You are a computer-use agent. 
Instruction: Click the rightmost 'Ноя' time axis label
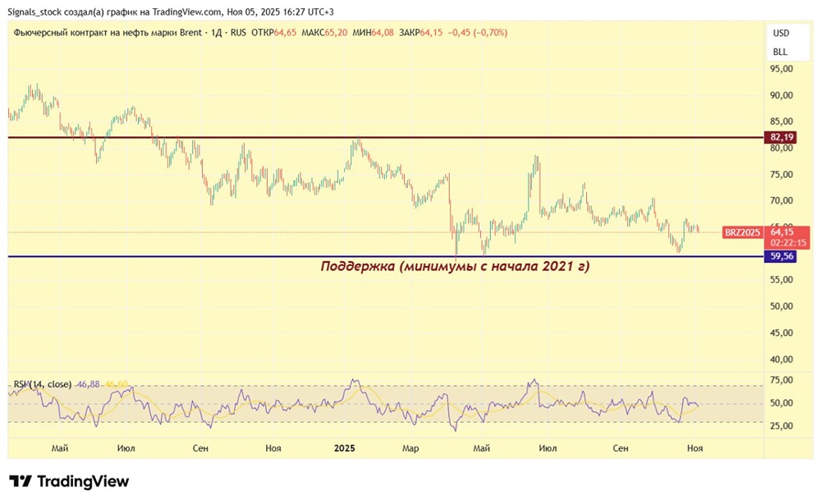(x=695, y=448)
